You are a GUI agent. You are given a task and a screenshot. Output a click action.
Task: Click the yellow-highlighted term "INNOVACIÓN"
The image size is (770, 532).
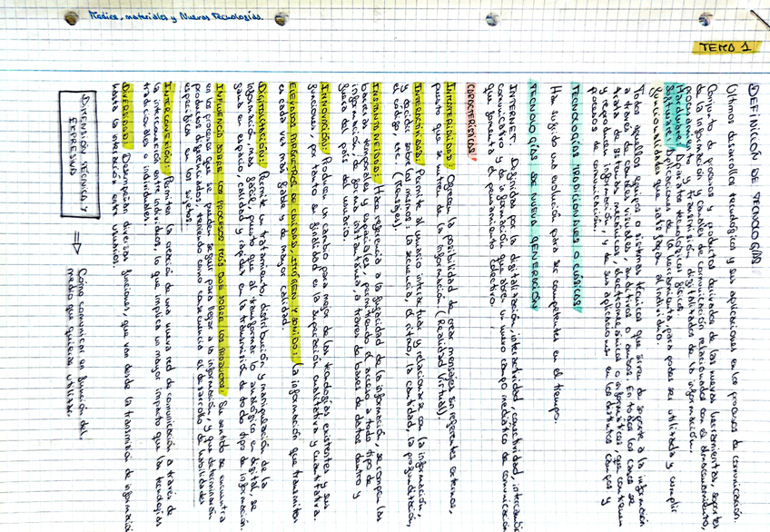[x=323, y=116]
